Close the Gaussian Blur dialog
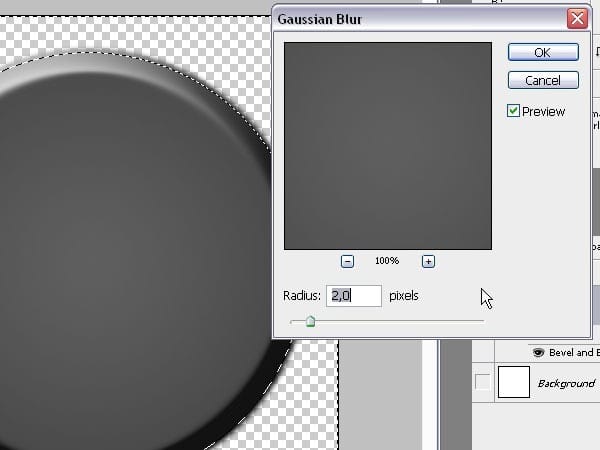 point(576,18)
